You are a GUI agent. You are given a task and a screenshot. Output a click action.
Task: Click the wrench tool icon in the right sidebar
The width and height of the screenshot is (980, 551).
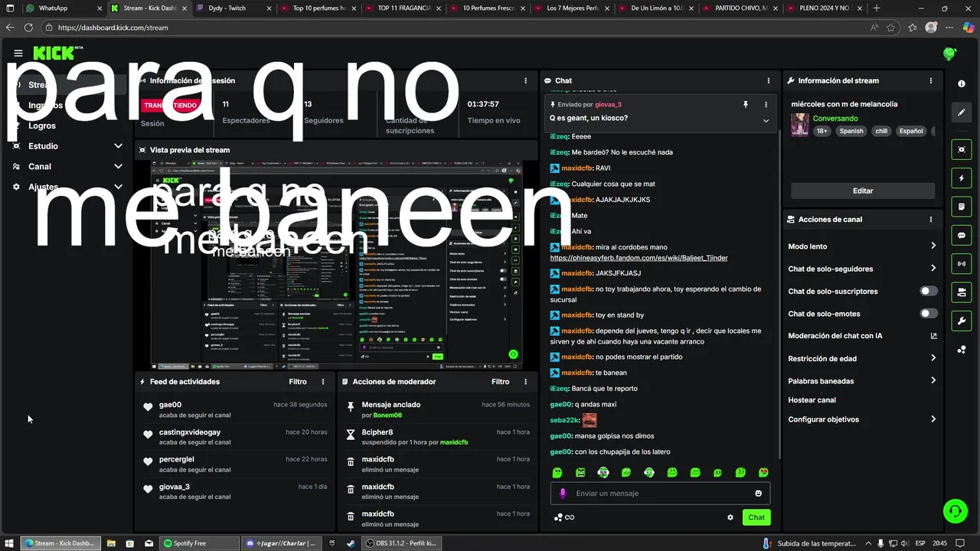click(x=962, y=321)
